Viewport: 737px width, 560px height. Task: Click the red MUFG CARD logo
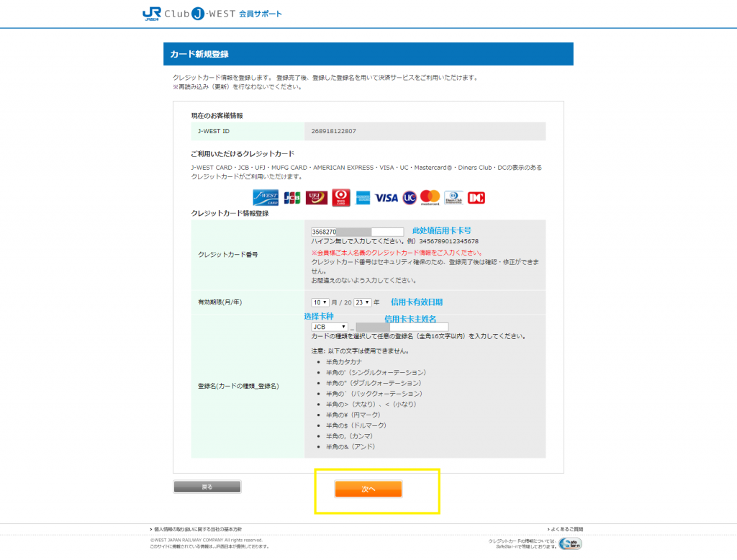point(340,197)
